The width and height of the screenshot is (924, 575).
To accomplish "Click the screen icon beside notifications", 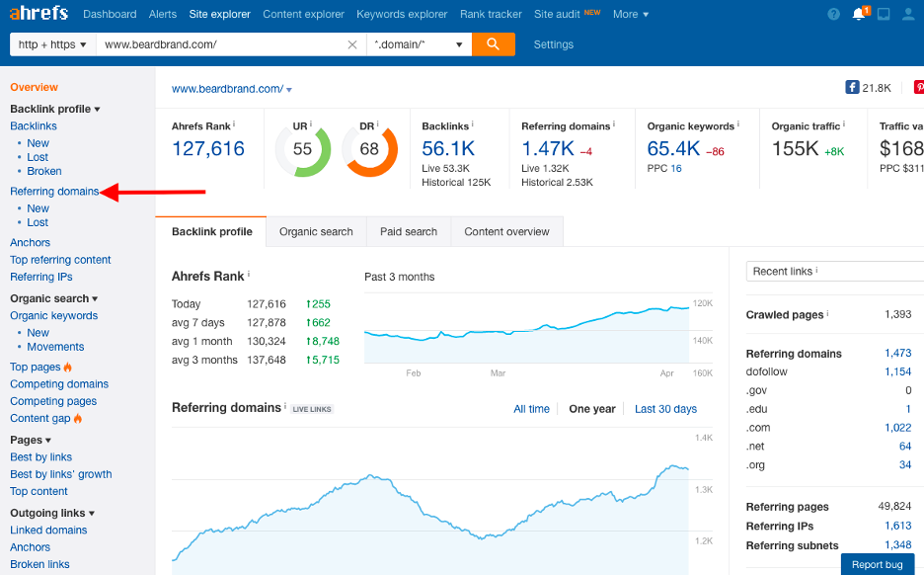I will click(884, 14).
